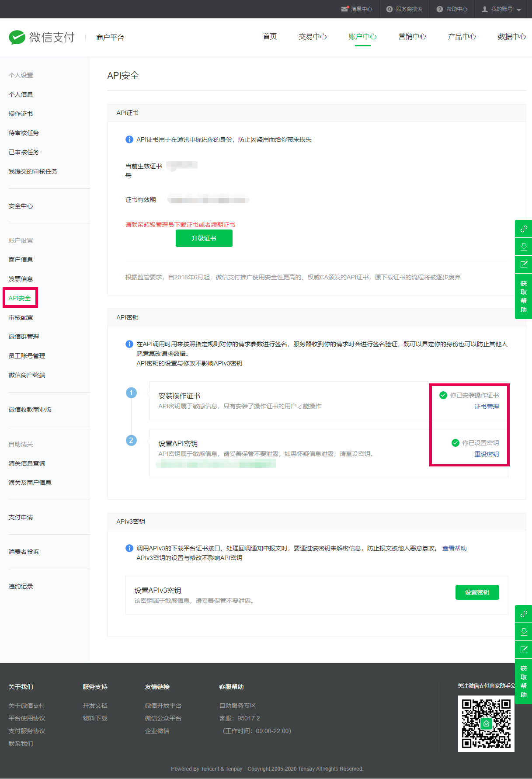Open the message center envelope icon

pyautogui.click(x=345, y=9)
